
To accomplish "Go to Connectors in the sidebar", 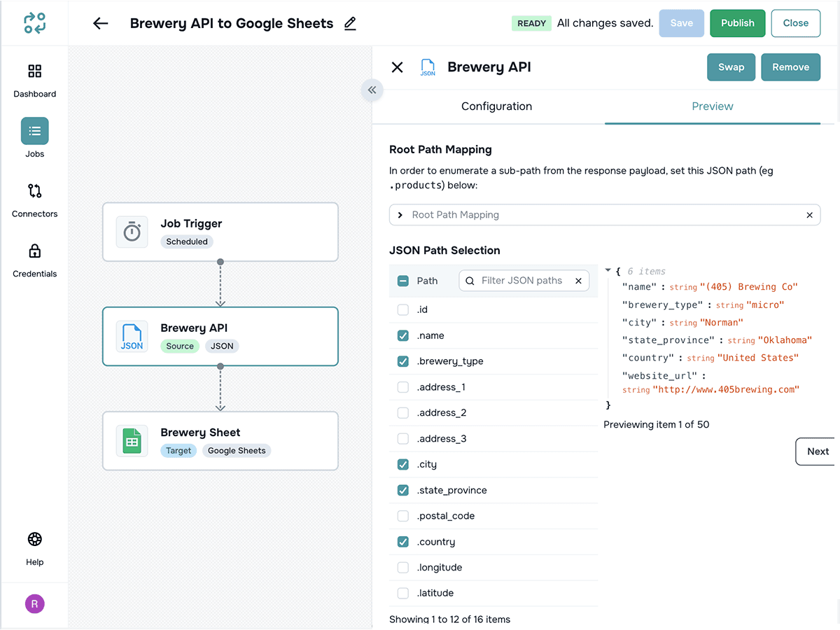I will (x=34, y=200).
